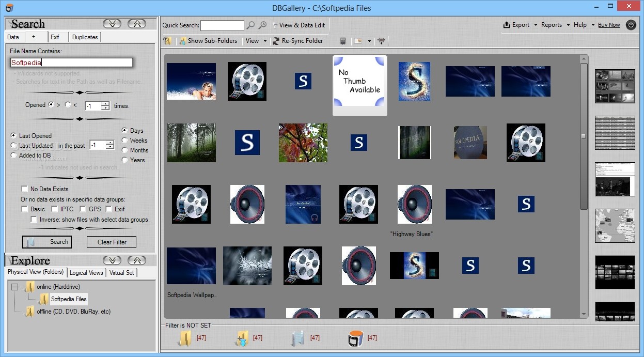Open the Help dropdown menu
644x357 pixels.
pyautogui.click(x=583, y=25)
